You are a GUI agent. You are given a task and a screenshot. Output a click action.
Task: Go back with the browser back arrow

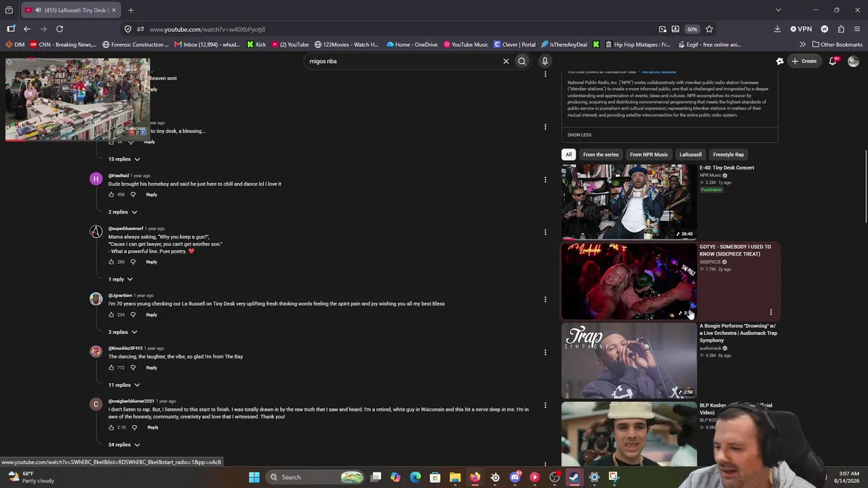pos(27,29)
